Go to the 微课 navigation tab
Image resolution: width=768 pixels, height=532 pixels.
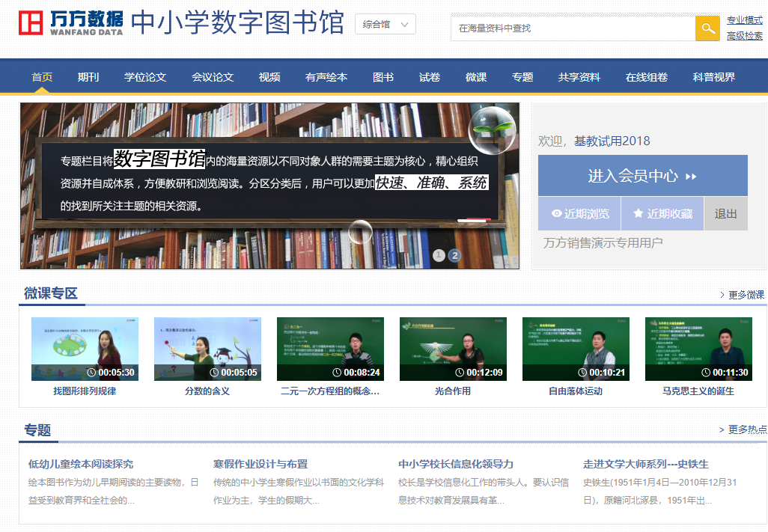point(476,77)
